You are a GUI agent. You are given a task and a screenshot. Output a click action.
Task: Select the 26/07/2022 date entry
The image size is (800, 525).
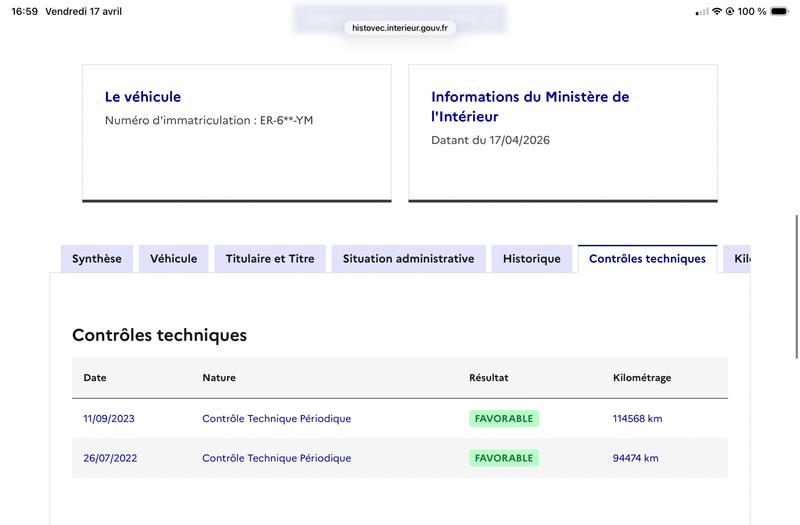point(110,458)
